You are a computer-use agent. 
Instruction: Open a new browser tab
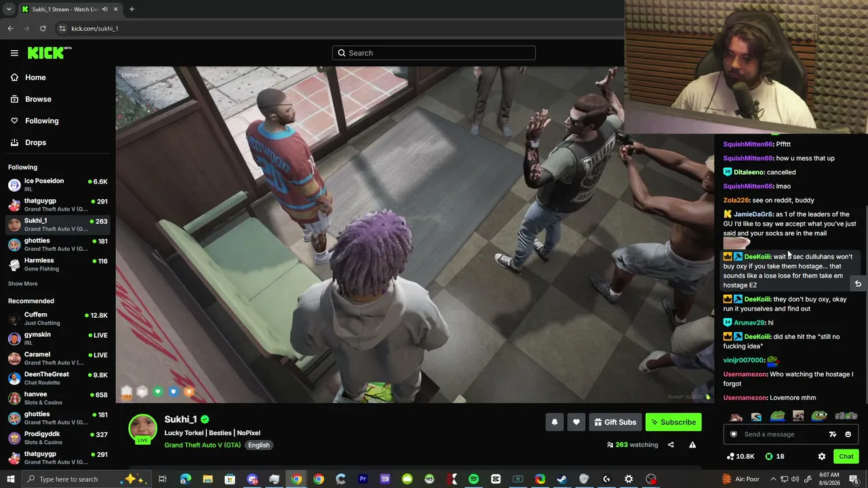[132, 9]
